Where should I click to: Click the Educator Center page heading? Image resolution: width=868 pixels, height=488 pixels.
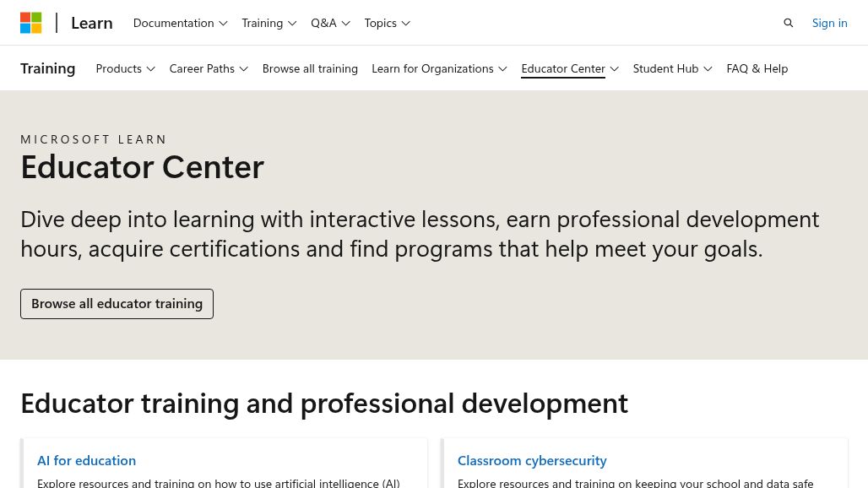pos(142,167)
